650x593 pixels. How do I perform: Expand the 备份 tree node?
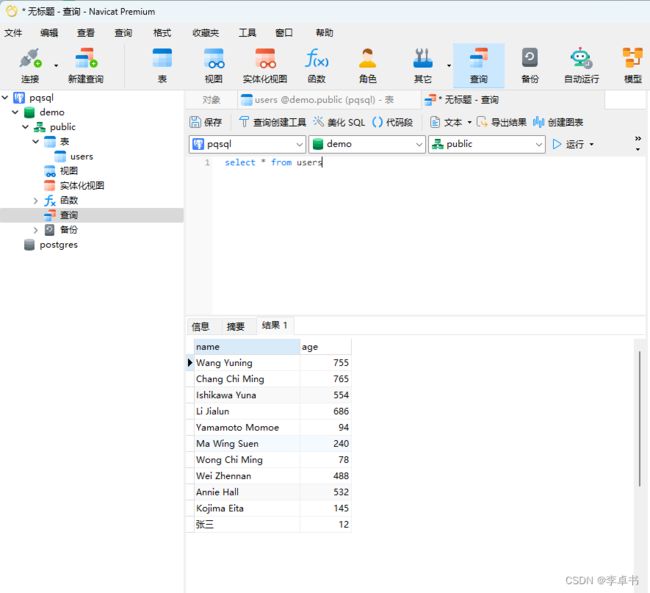tap(36, 230)
